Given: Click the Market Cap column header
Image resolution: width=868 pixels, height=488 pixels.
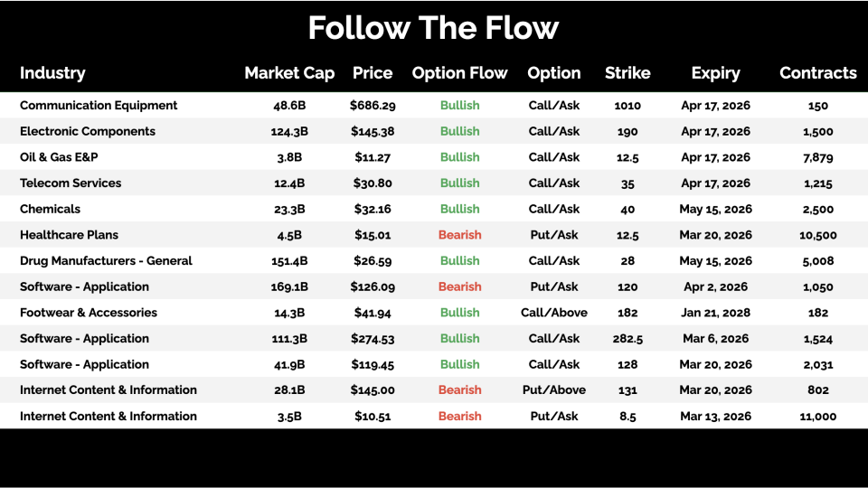Looking at the screenshot, I should click(289, 73).
